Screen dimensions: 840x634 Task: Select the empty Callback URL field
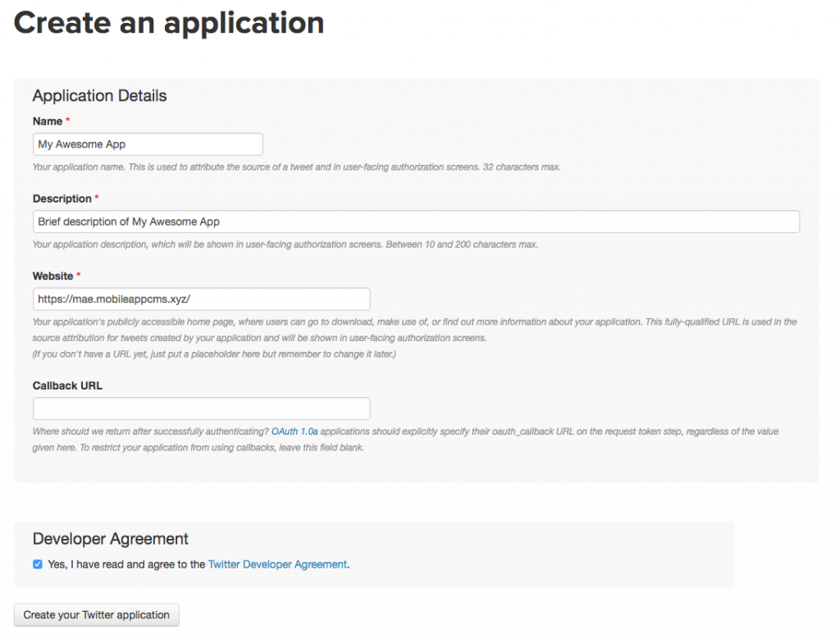(x=201, y=408)
